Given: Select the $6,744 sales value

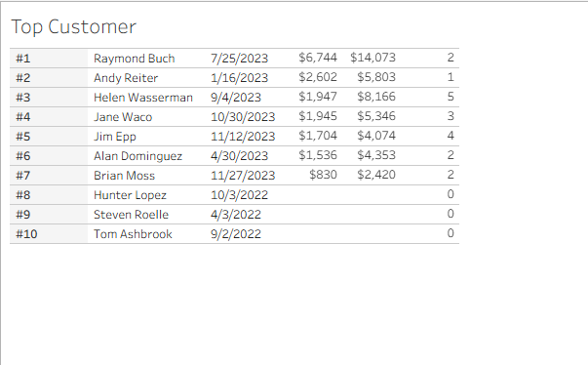Looking at the screenshot, I should [318, 58].
